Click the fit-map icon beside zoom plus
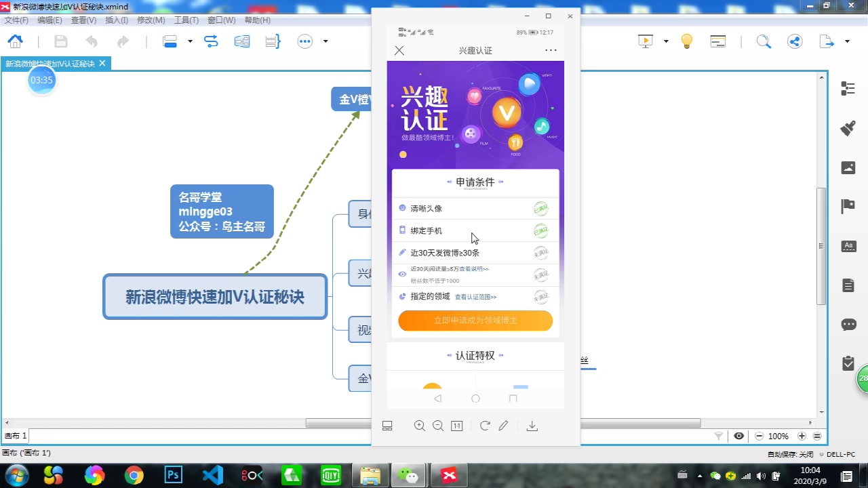This screenshot has height=488, width=868. click(818, 436)
